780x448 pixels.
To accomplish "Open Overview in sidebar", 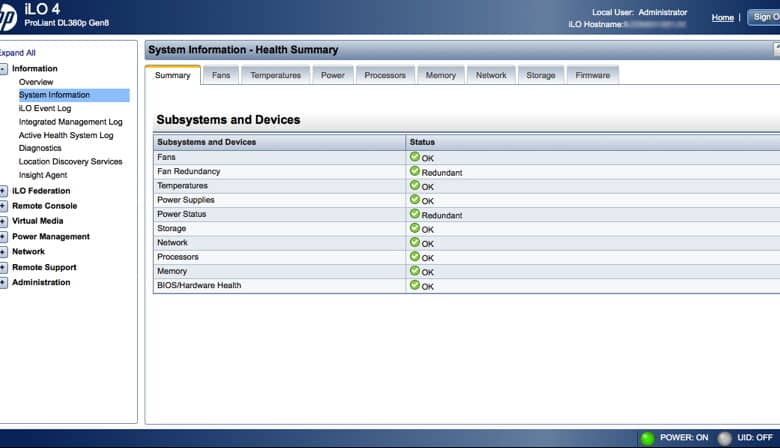I will (x=36, y=82).
